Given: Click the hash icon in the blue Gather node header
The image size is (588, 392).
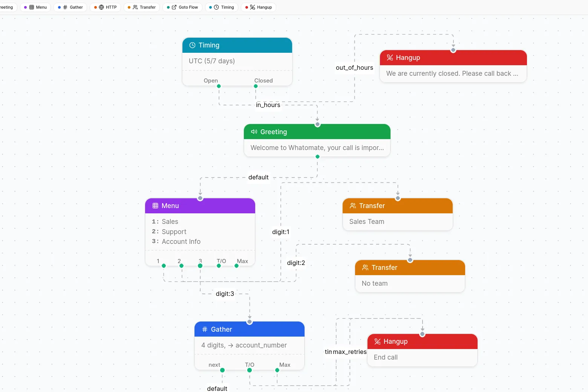Looking at the screenshot, I should 205,329.
